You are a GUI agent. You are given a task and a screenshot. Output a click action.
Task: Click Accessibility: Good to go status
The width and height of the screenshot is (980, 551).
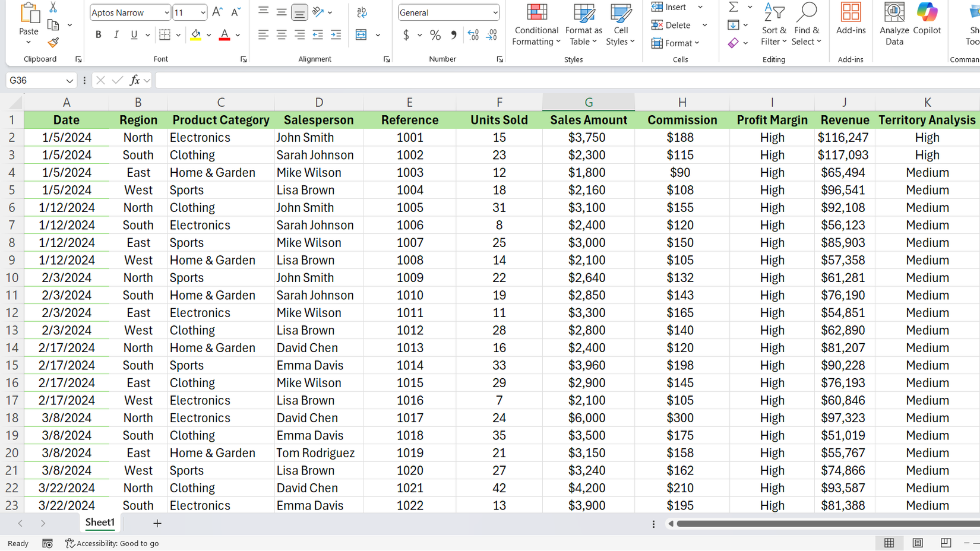[112, 543]
